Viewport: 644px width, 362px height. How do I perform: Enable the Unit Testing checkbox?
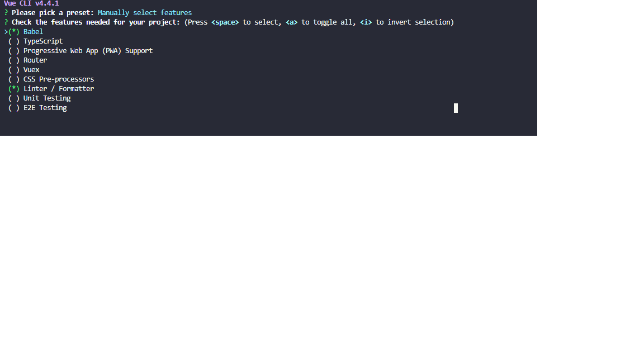[x=14, y=98]
